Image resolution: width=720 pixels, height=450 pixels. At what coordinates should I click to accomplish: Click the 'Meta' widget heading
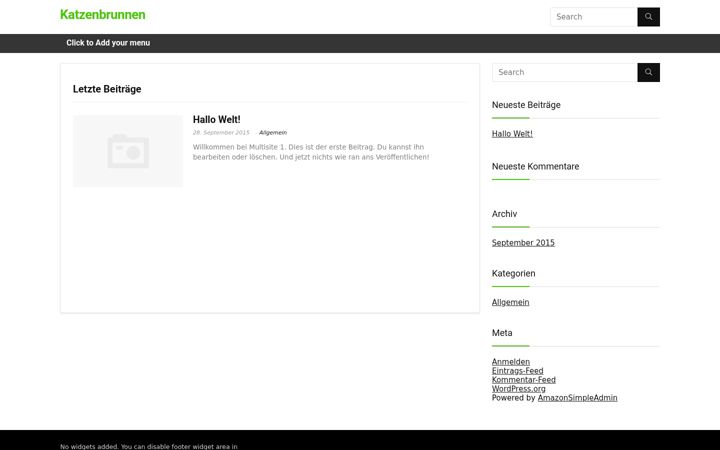(x=502, y=333)
